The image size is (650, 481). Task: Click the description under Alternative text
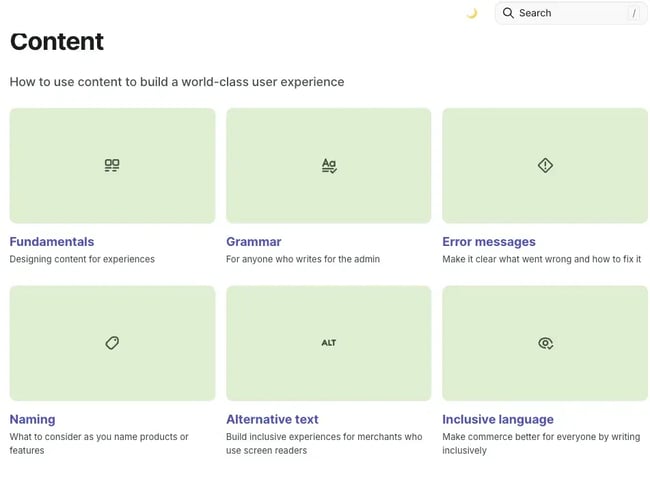point(324,444)
